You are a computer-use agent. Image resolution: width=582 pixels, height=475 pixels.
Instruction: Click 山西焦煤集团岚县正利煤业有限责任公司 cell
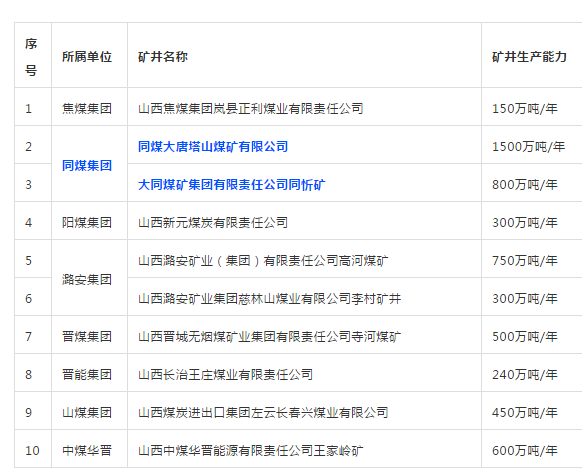point(304,107)
